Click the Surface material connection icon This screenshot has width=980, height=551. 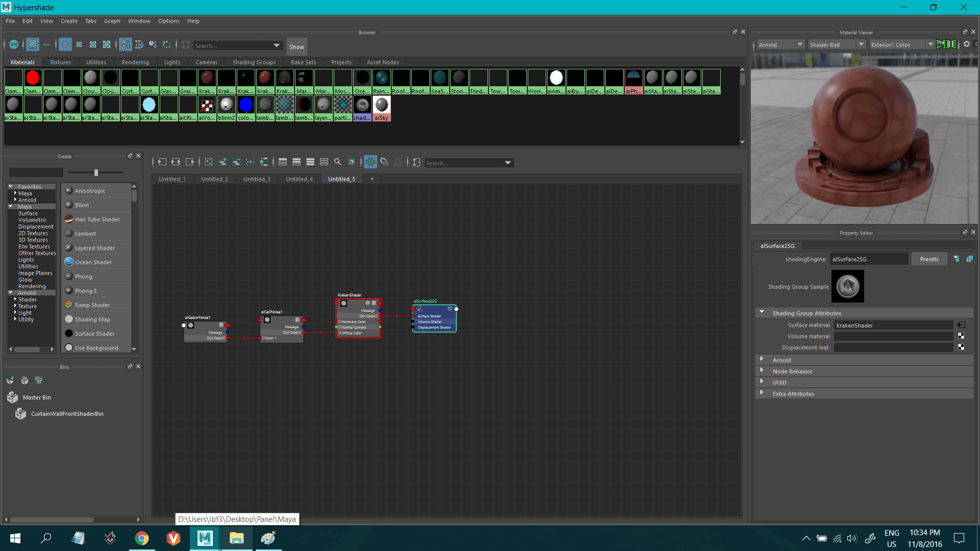961,325
